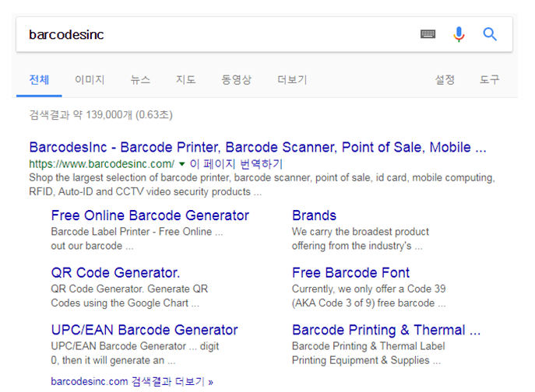
Task: Click the 검색결과 약 139,000개 result count
Action: pos(100,114)
